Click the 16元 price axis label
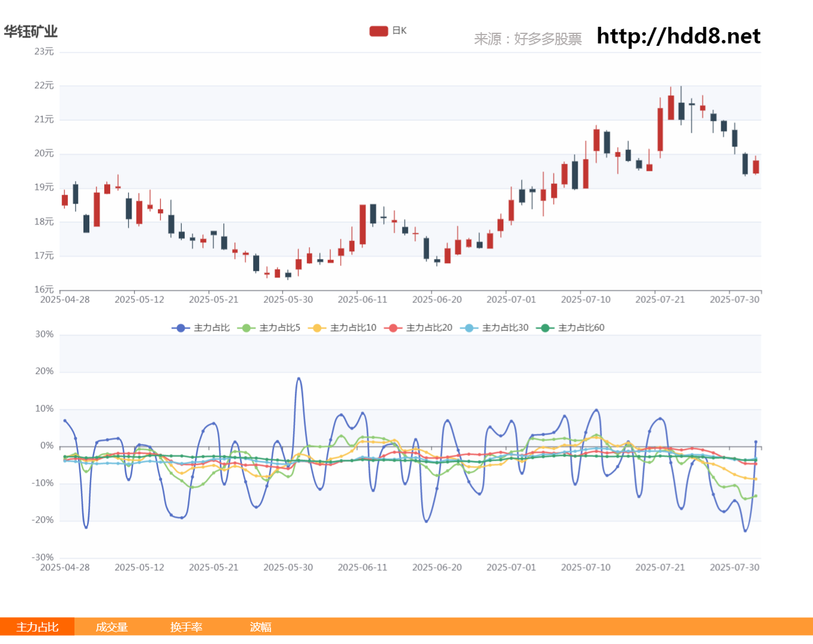Image resolution: width=813 pixels, height=644 pixels. point(44,290)
